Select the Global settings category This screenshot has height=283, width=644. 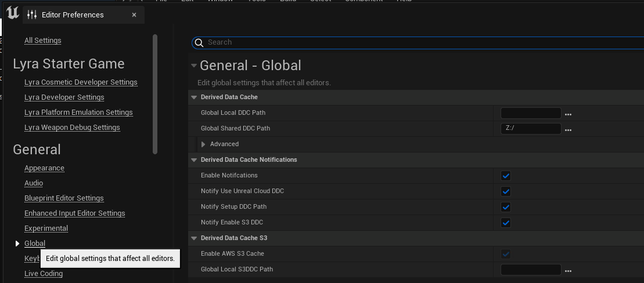[x=35, y=244]
